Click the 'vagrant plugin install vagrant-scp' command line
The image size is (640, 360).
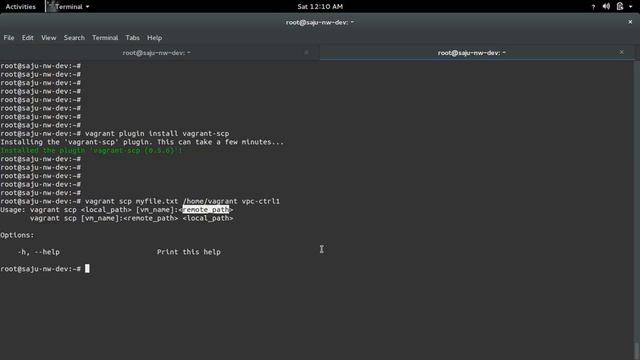[x=115, y=133]
